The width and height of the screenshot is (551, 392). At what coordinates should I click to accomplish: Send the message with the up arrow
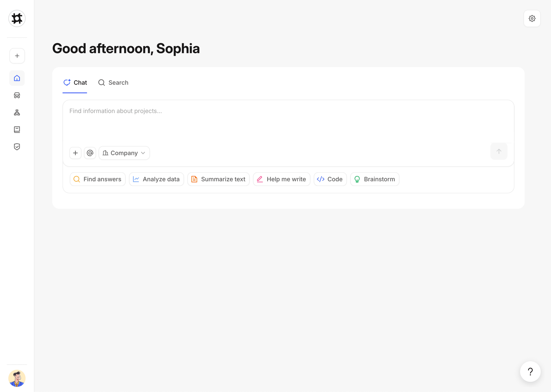499,151
